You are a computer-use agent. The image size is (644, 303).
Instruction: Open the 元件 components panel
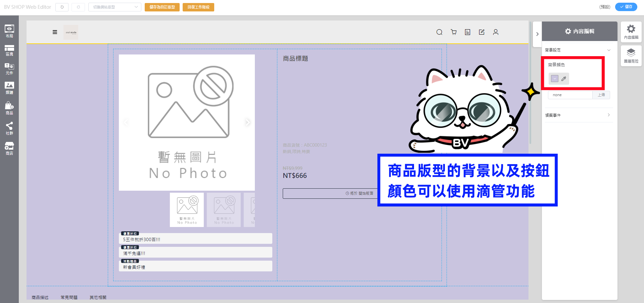pos(9,69)
